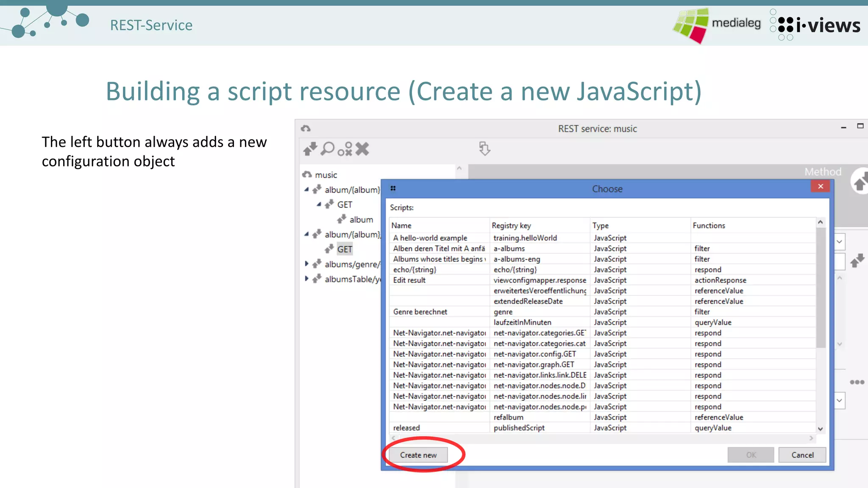This screenshot has width=868, height=488.
Task: Sort scripts by Functions column header
Action: click(x=753, y=225)
